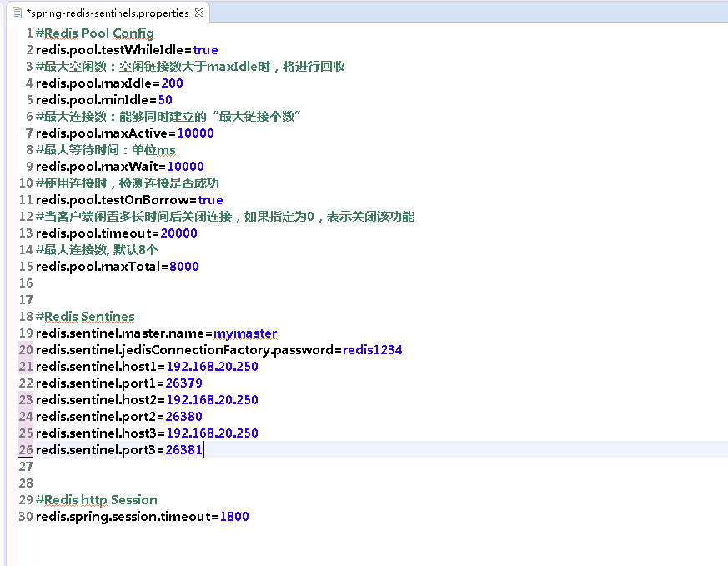Screen dimensions: 728x566
Task: Click the '#Redis http Session' comment line
Action: 97,500
